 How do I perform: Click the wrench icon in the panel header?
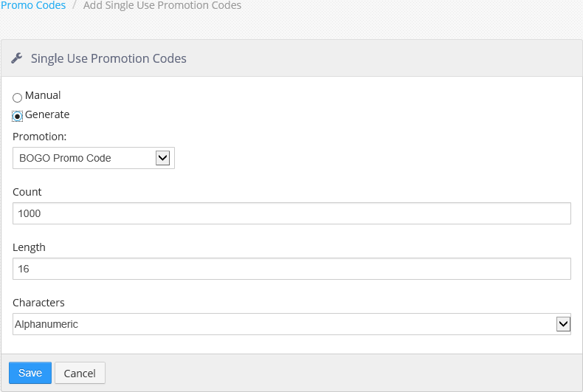tap(17, 58)
